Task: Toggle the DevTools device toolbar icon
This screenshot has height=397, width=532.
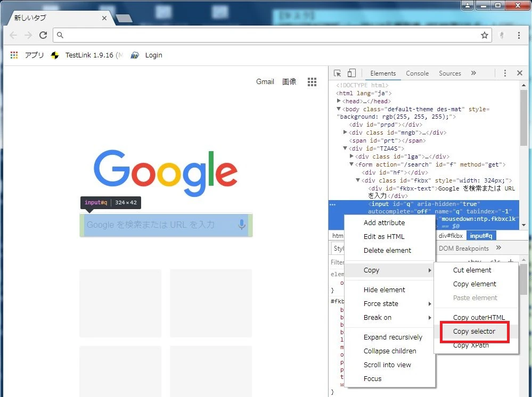Action: [352, 73]
